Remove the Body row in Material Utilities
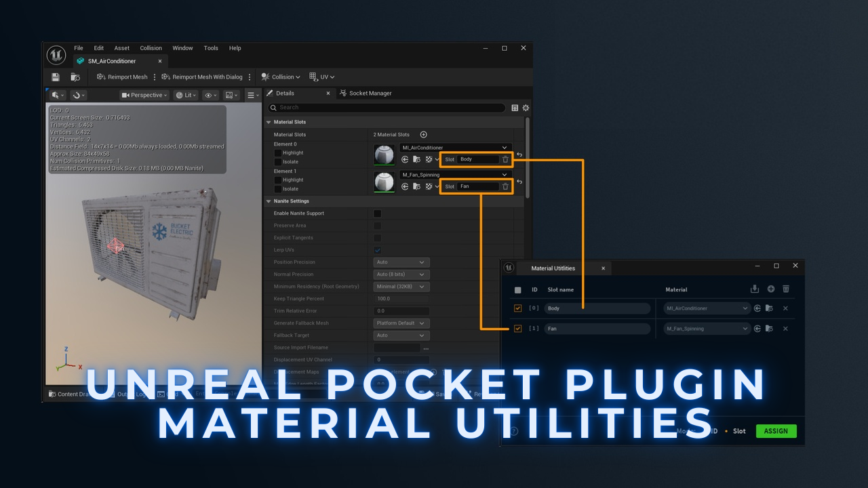This screenshot has height=488, width=868. tap(785, 308)
